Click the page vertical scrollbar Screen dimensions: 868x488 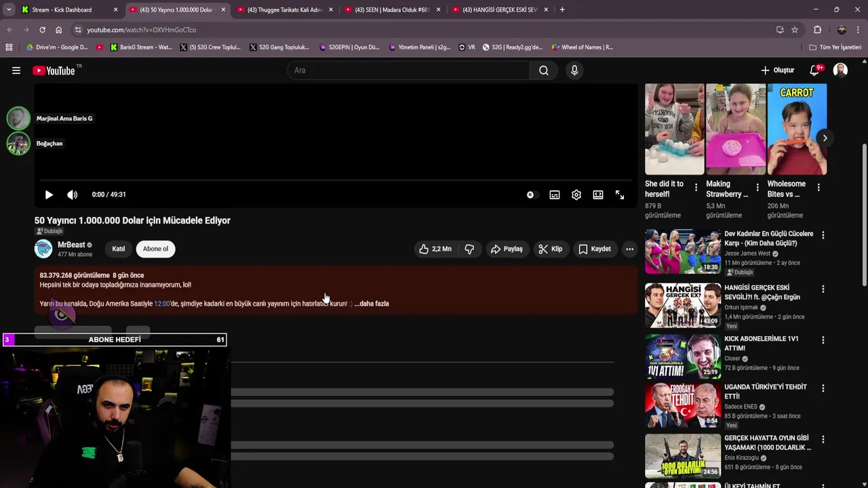coord(864,215)
